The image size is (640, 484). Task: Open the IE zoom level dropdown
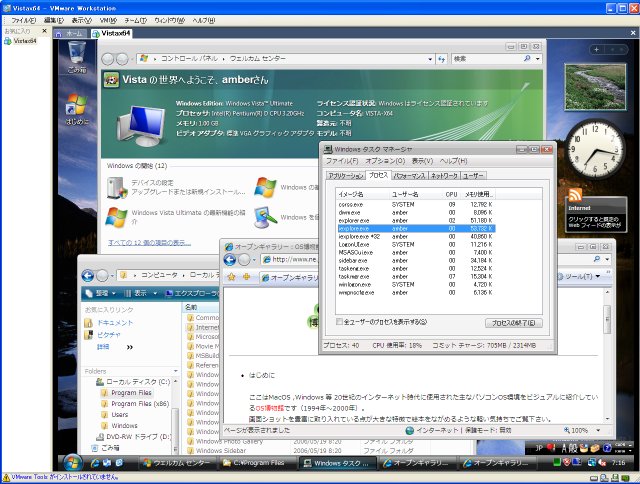[x=598, y=430]
